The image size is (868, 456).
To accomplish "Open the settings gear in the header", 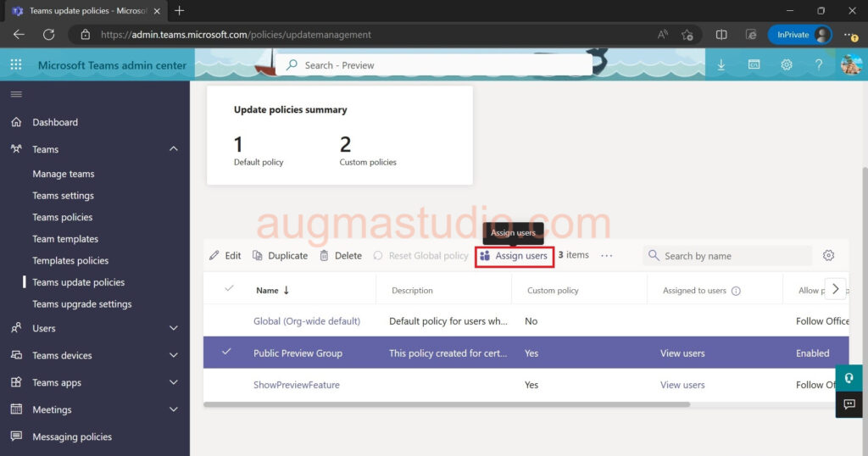I will (787, 65).
